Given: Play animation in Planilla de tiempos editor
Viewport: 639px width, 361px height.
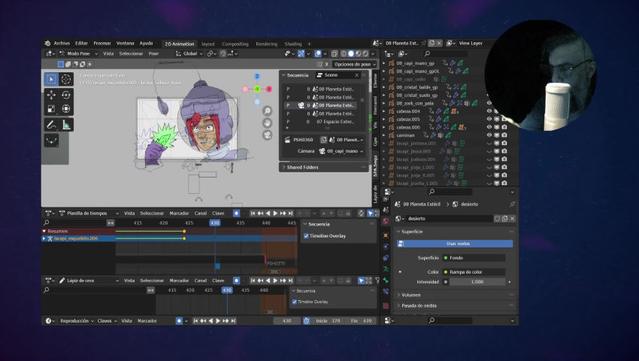Looking at the screenshot, I should (275, 213).
